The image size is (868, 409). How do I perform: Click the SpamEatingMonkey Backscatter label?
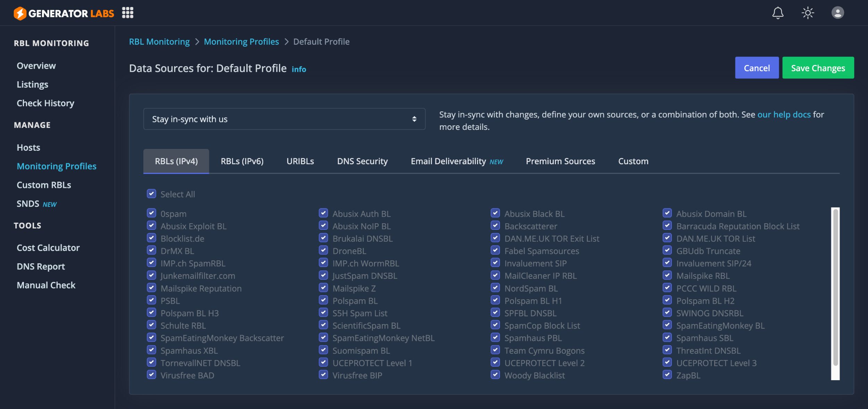pyautogui.click(x=222, y=338)
